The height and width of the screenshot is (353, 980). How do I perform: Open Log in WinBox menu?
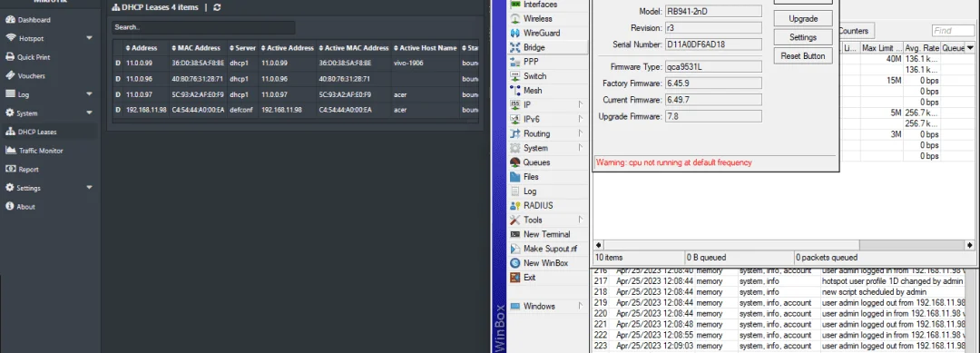pyautogui.click(x=529, y=191)
